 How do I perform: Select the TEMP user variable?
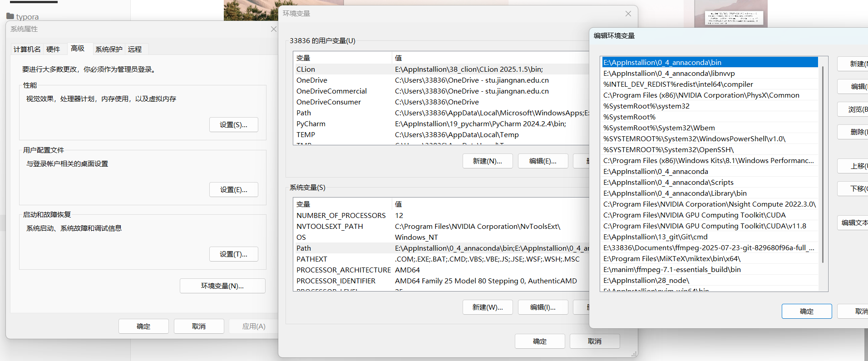pyautogui.click(x=442, y=134)
